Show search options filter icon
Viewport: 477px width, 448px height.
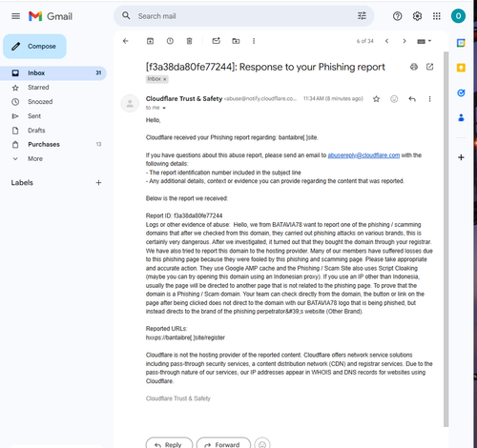(x=362, y=16)
